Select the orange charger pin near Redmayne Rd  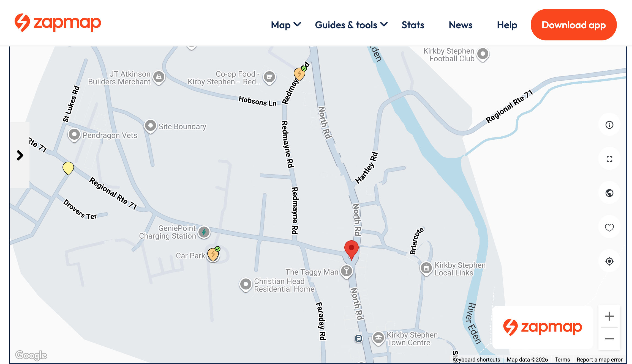pos(299,73)
